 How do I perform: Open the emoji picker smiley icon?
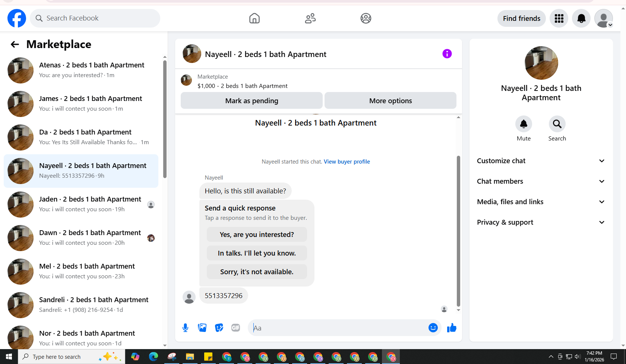pyautogui.click(x=433, y=328)
